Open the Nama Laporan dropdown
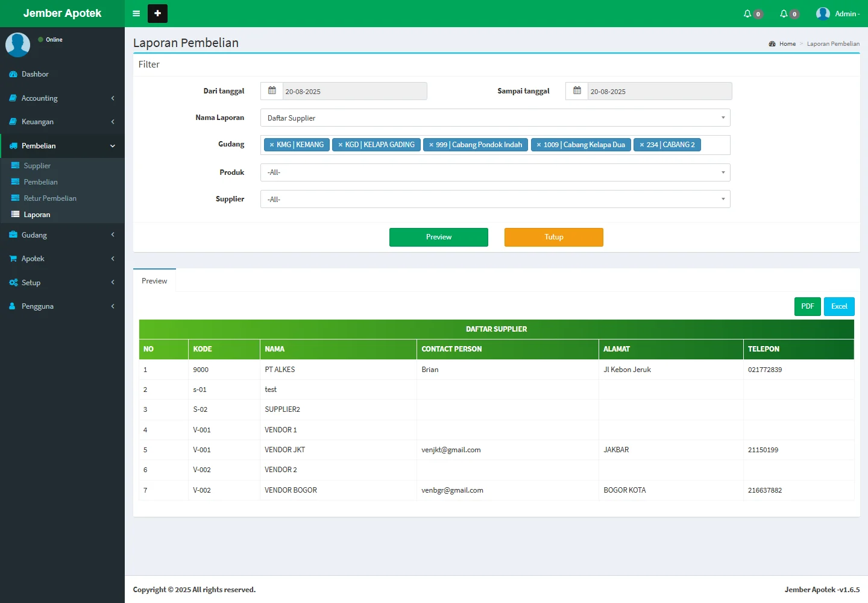The image size is (868, 603). point(495,118)
